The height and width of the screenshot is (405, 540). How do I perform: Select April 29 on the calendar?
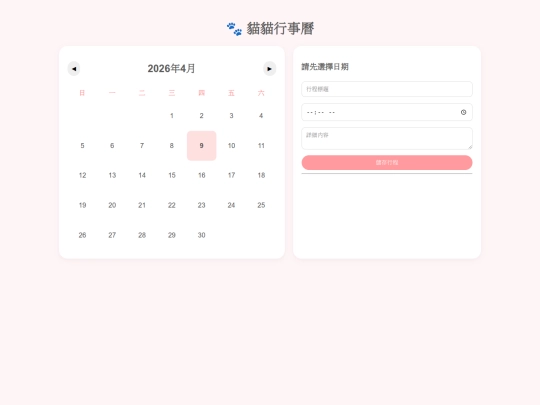click(172, 235)
